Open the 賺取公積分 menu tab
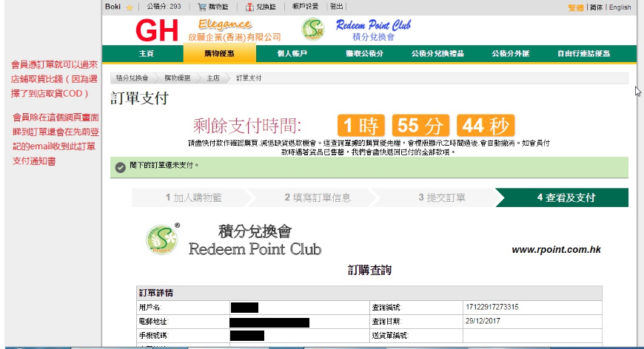Viewport: 644px width, 349px height. [365, 54]
